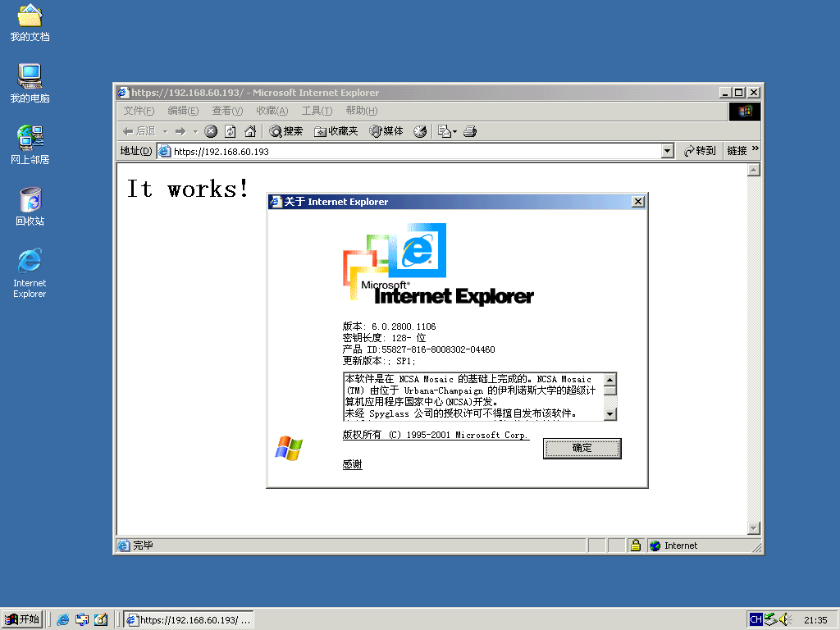
Task: Click the SSL padlock icon in status bar
Action: pos(636,546)
